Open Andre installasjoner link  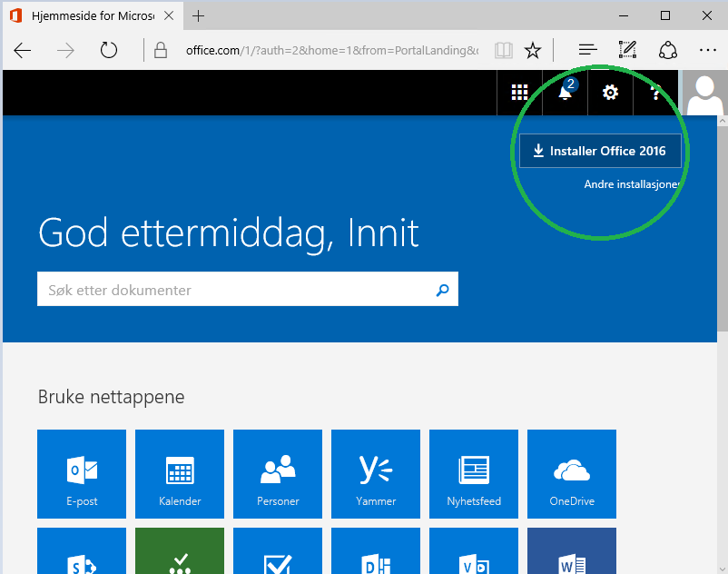(632, 184)
